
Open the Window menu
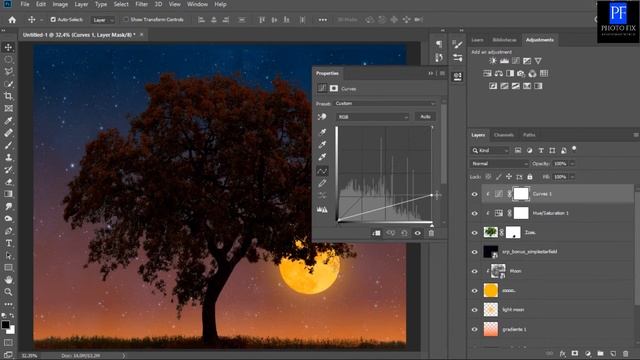point(197,4)
